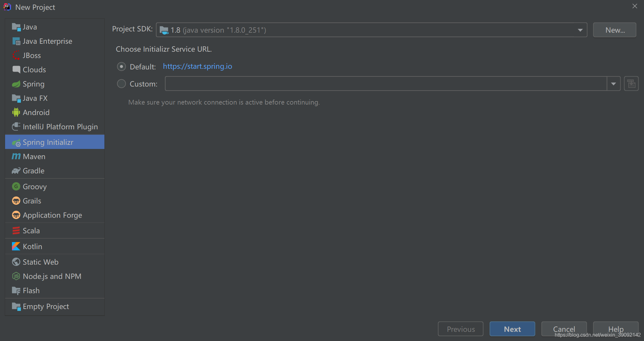Select the Android project type icon
The width and height of the screenshot is (644, 341).
(16, 112)
